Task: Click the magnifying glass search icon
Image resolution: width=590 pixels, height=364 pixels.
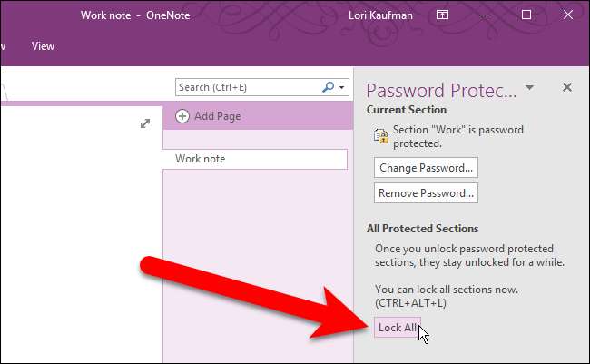Action: (x=328, y=87)
